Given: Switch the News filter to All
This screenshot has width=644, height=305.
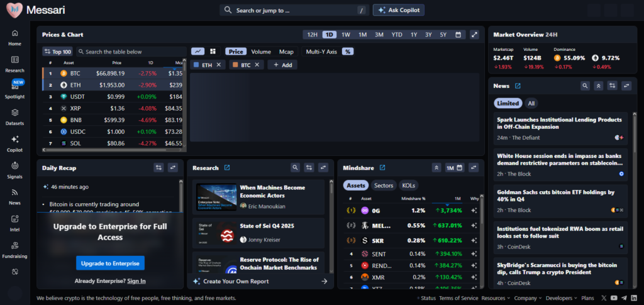Looking at the screenshot, I should point(531,103).
